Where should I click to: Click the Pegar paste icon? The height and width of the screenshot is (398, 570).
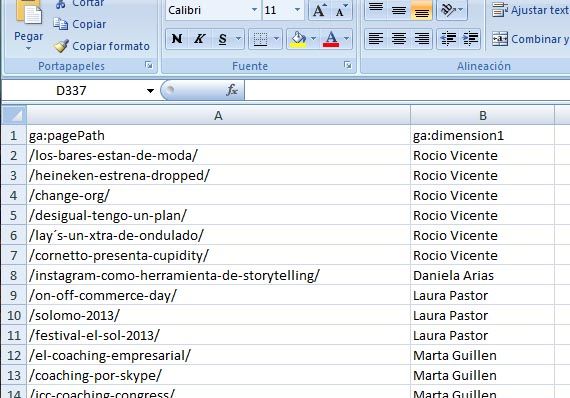29,13
